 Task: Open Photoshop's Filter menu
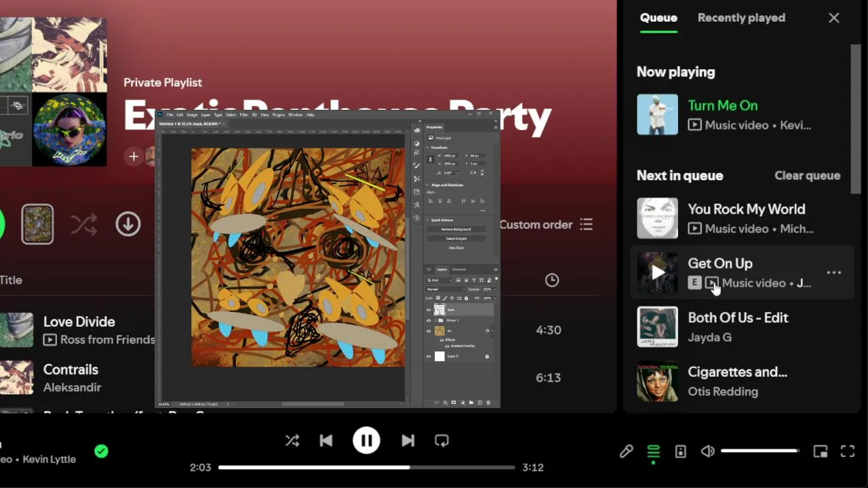point(243,115)
